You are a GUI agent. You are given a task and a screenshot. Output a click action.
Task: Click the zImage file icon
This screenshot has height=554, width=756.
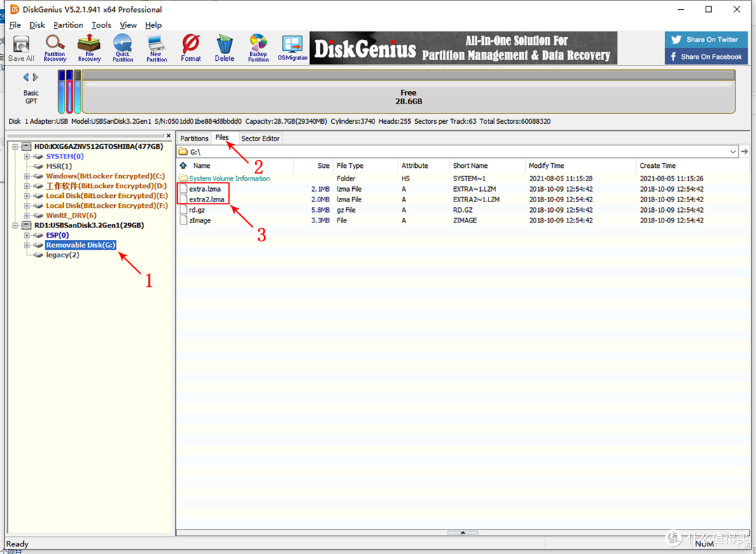[183, 220]
